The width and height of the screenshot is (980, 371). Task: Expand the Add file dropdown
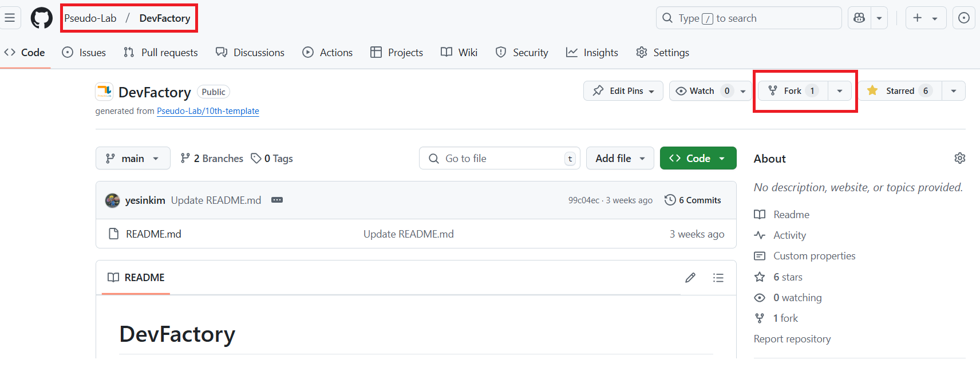(x=621, y=159)
